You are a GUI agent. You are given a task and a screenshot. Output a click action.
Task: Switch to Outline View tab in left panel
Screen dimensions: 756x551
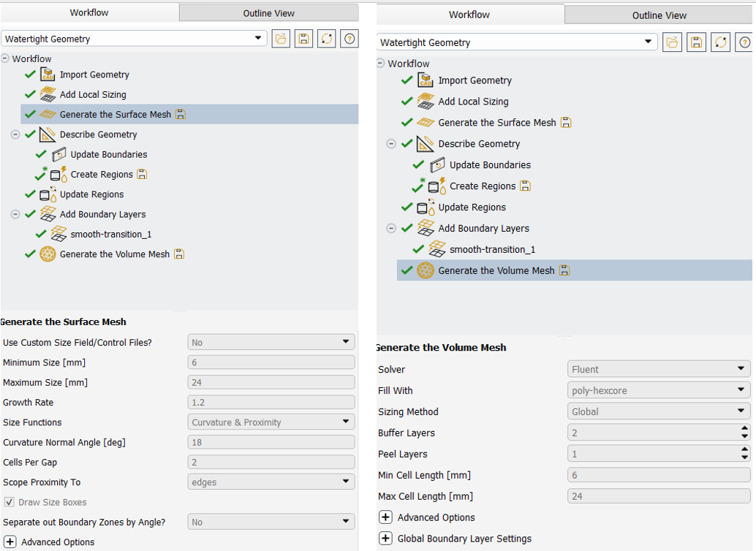pos(268,13)
